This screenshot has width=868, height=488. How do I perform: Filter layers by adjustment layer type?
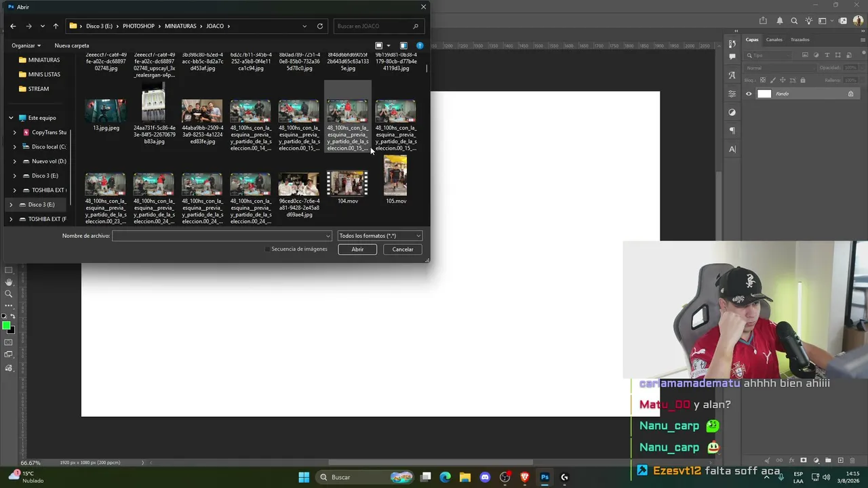816,55
